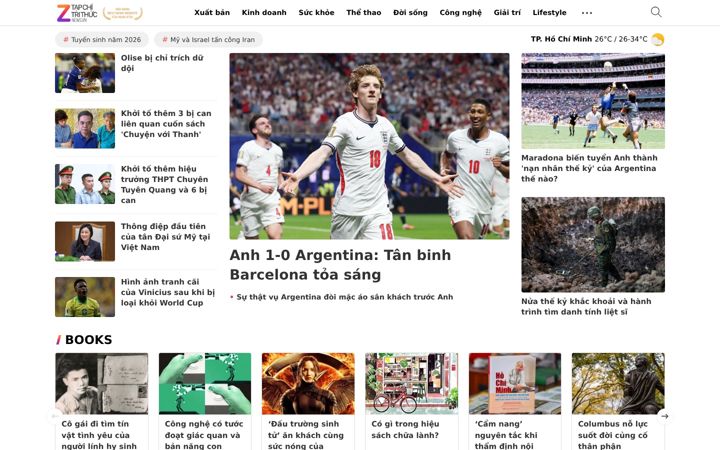Click the award laurel badge beside logo
Screen dimensions: 720x450
click(x=123, y=13)
